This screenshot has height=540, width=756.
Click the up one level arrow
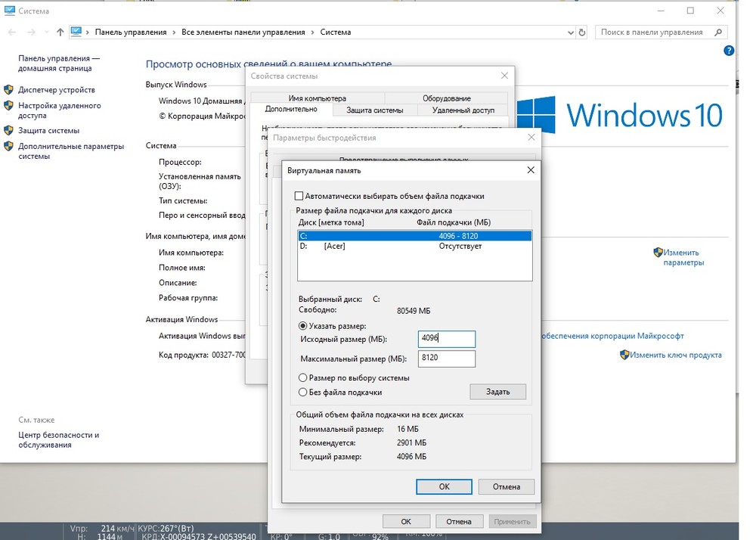point(60,33)
